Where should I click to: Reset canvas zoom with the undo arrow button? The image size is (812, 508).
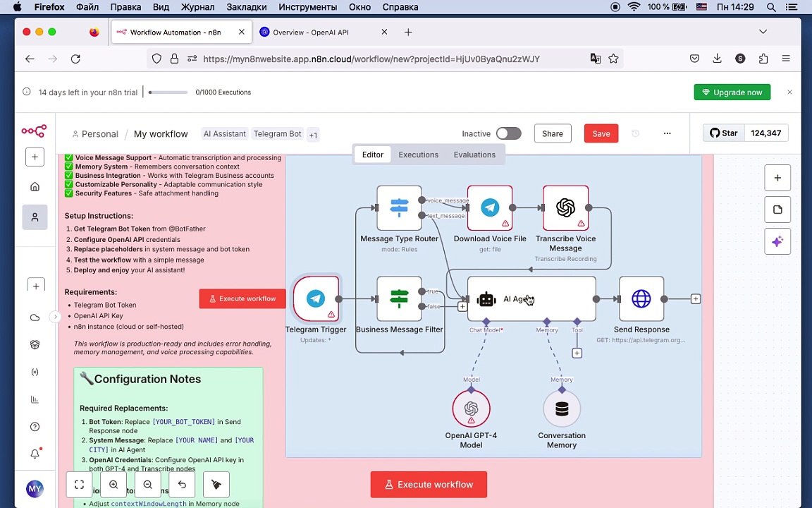(182, 485)
